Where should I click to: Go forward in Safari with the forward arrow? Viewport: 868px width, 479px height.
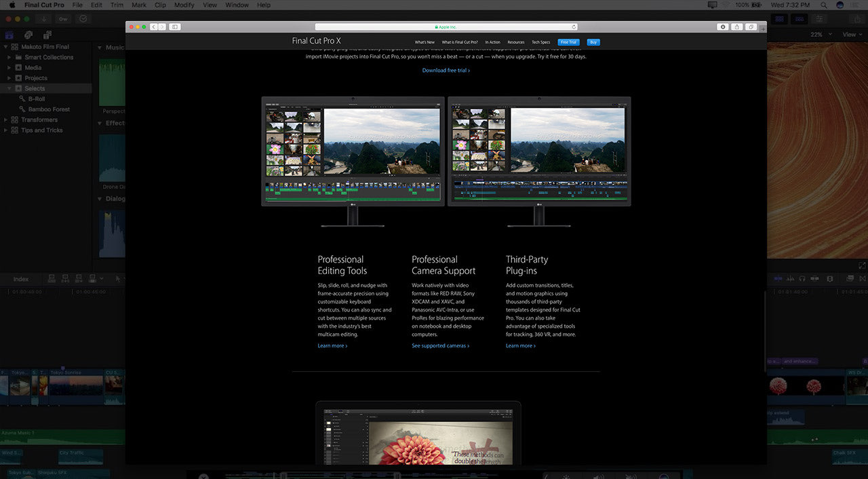[x=162, y=27]
